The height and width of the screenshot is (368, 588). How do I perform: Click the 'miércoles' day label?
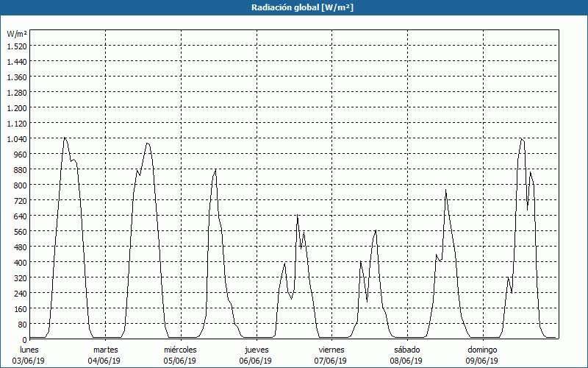coord(180,350)
